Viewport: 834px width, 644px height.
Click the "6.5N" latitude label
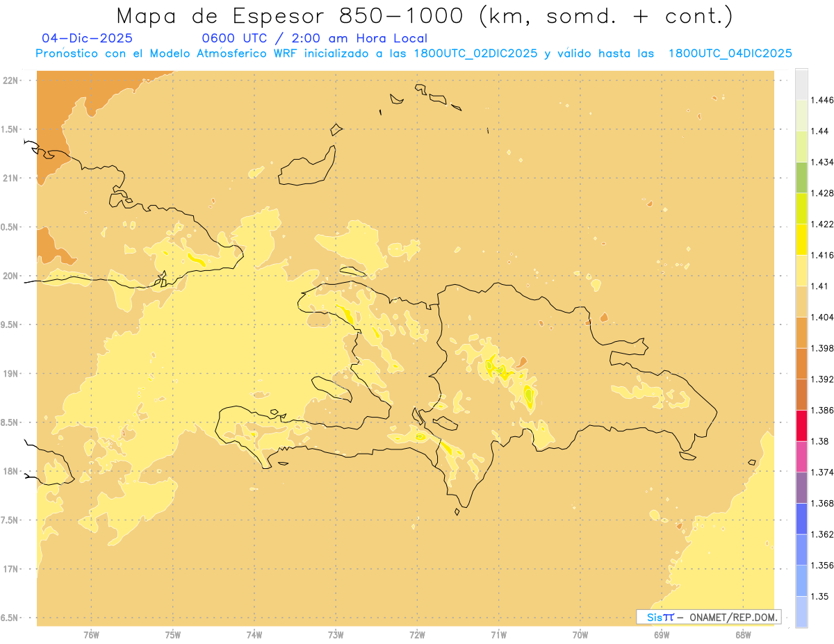point(9,618)
